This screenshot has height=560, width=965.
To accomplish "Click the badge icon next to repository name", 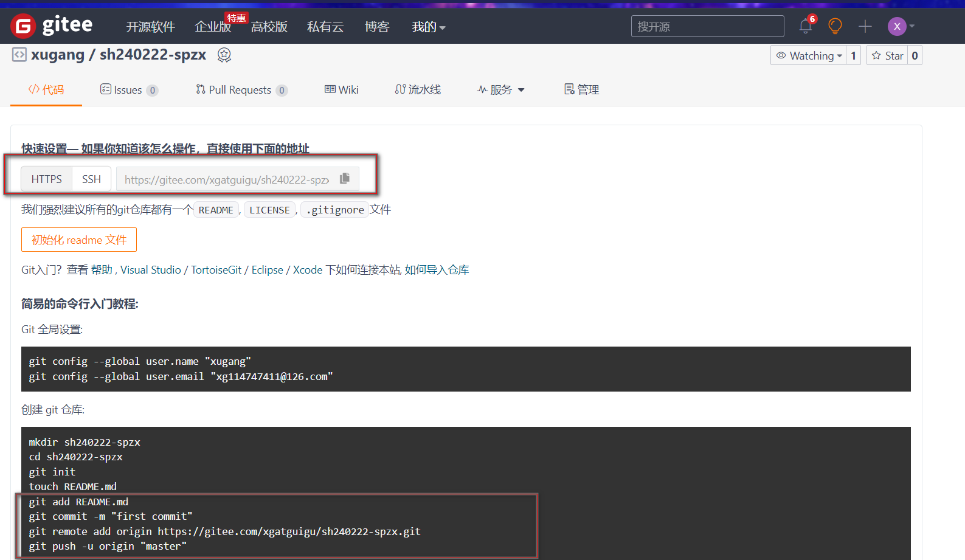I will coord(224,55).
